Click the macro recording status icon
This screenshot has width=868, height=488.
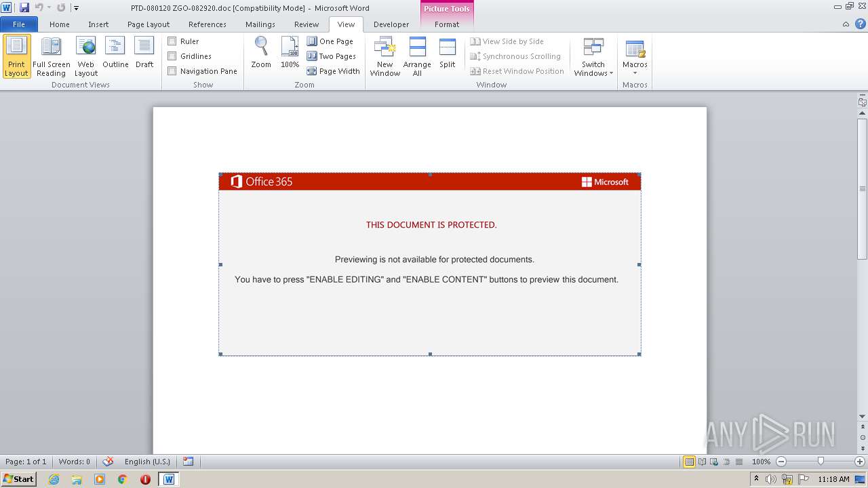coord(188,462)
